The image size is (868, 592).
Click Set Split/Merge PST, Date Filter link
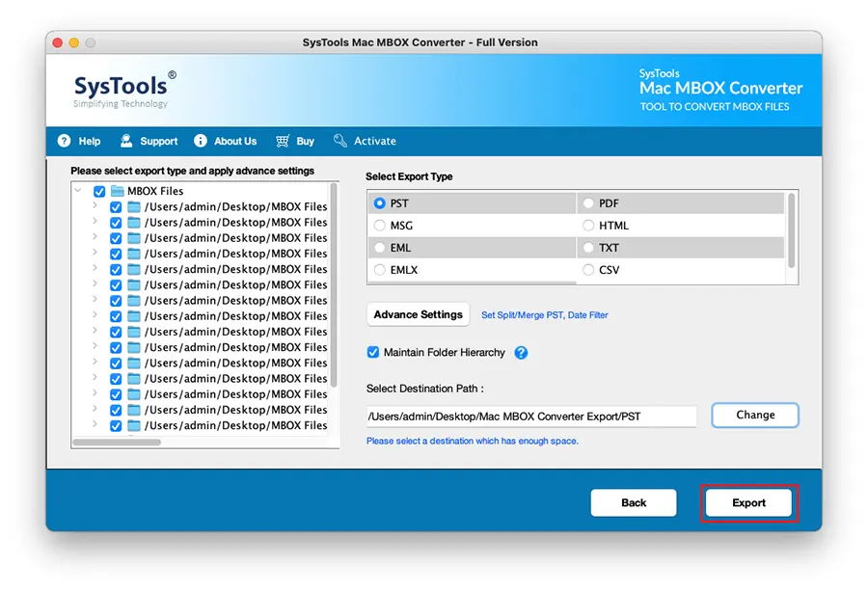[545, 315]
